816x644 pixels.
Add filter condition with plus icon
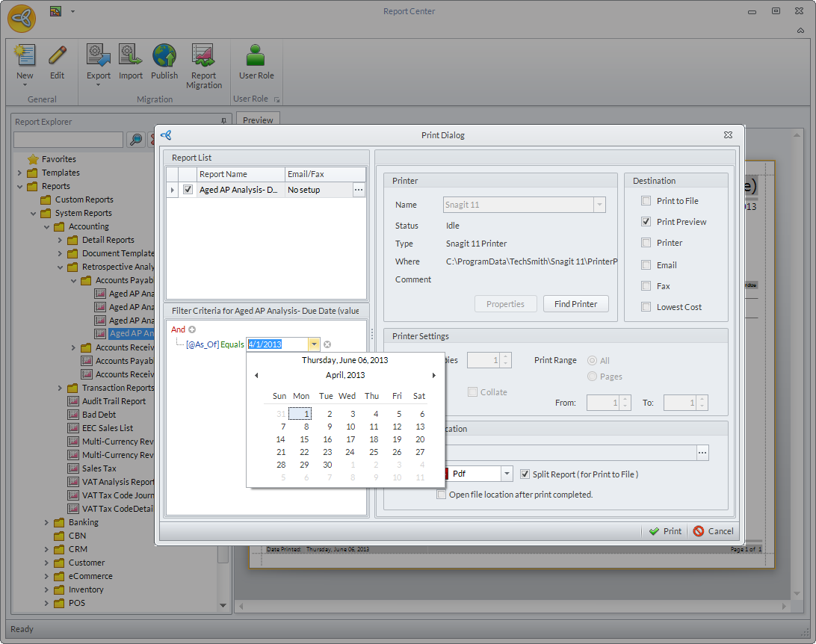tap(192, 329)
